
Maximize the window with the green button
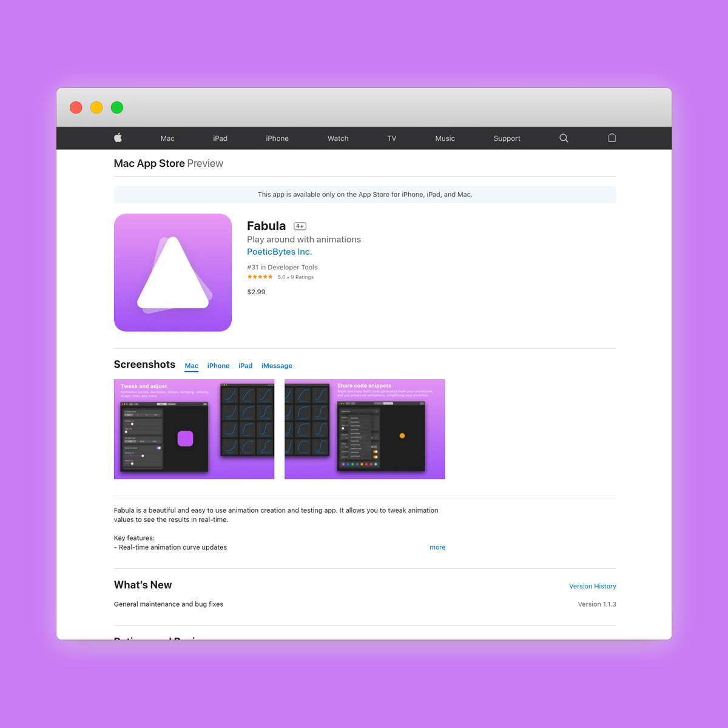(117, 107)
